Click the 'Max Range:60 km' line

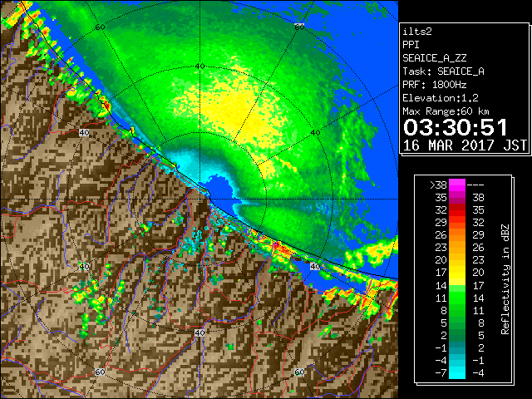[x=446, y=111]
